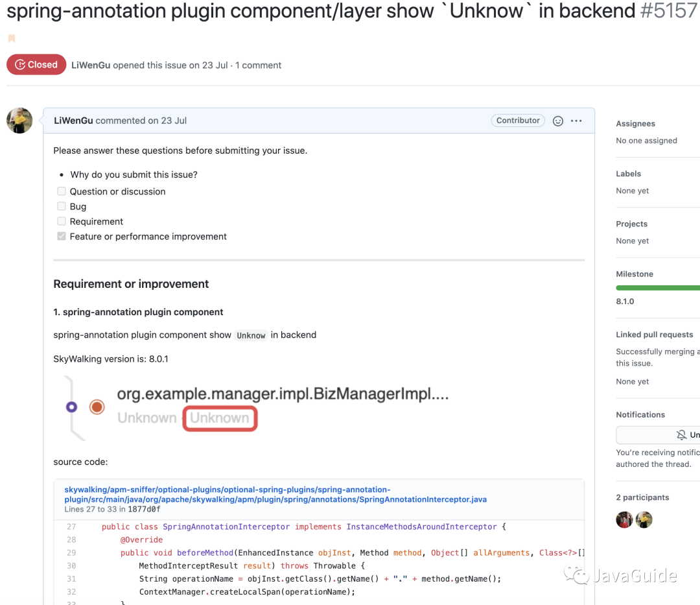Toggle Feature or performance improvement checkbox

click(x=62, y=237)
